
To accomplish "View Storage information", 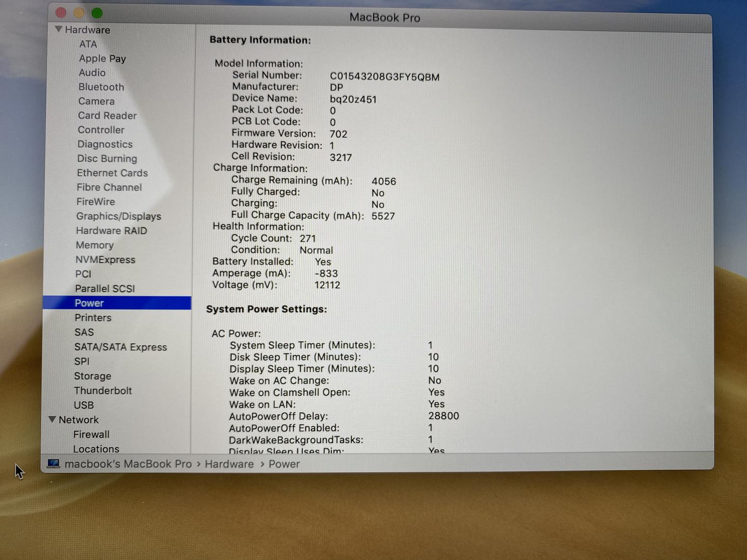I will pos(92,376).
